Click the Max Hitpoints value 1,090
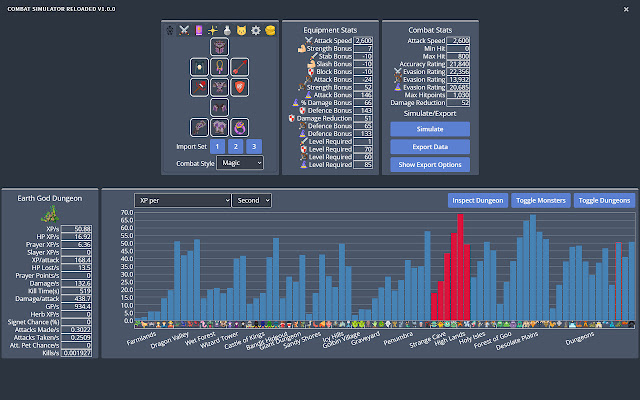Viewport: 640px width, 400px height. click(x=458, y=95)
